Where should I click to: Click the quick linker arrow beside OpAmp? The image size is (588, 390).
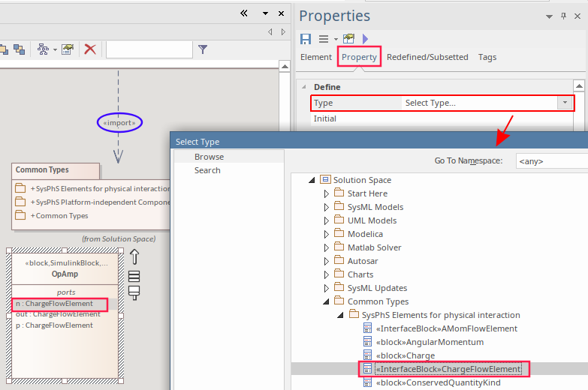pyautogui.click(x=134, y=256)
